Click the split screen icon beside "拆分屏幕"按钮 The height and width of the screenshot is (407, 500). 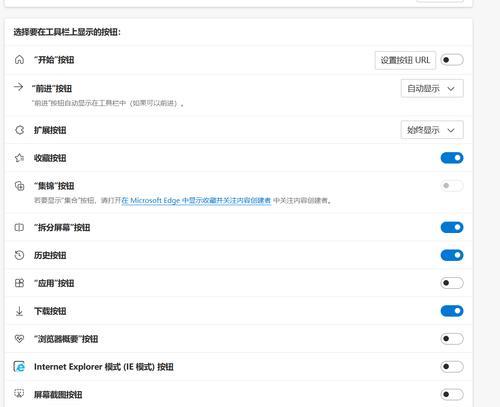pos(19,227)
